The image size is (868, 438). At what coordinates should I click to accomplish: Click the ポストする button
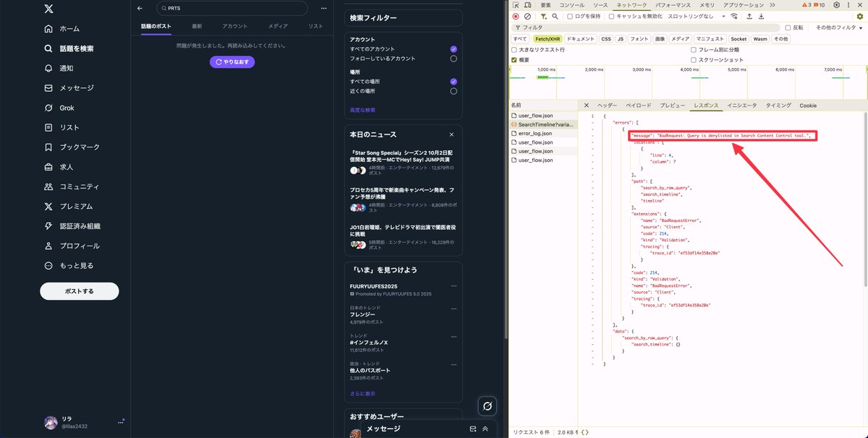[x=80, y=291]
